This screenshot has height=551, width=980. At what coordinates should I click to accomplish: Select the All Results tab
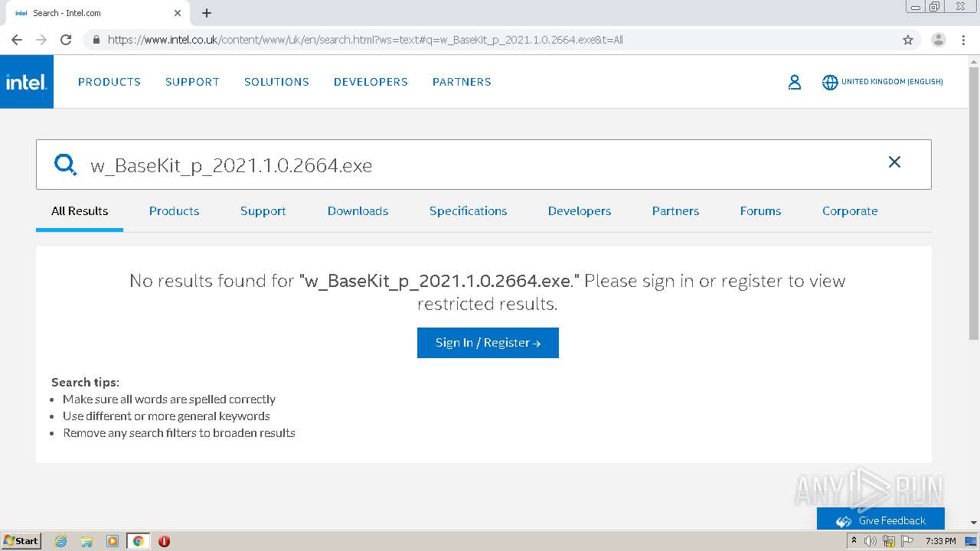point(80,211)
